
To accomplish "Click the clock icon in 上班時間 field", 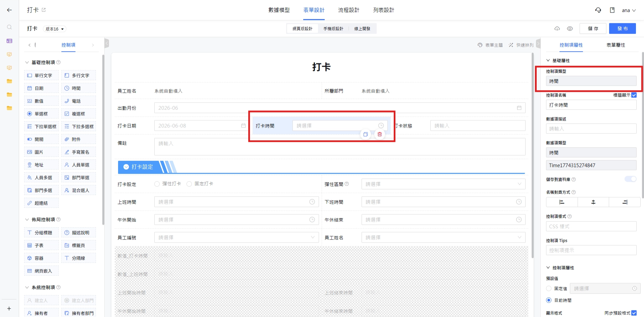I will (x=312, y=202).
